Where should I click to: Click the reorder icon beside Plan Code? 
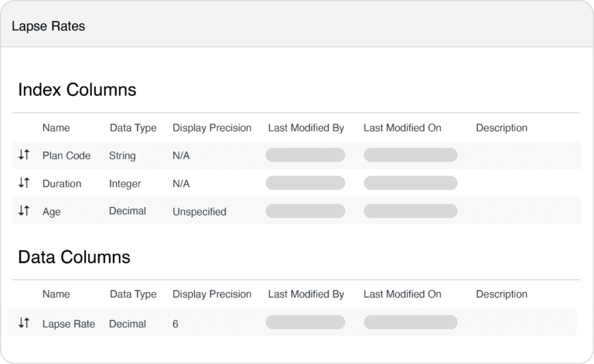point(24,155)
